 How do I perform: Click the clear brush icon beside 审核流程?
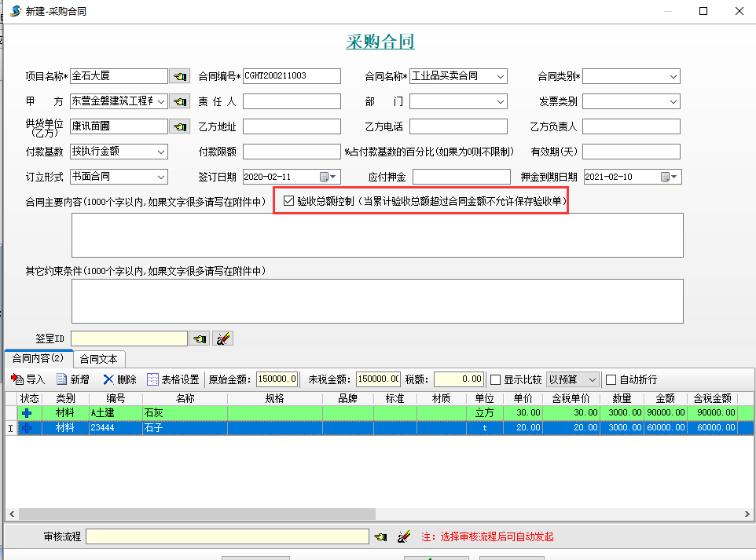(x=404, y=536)
